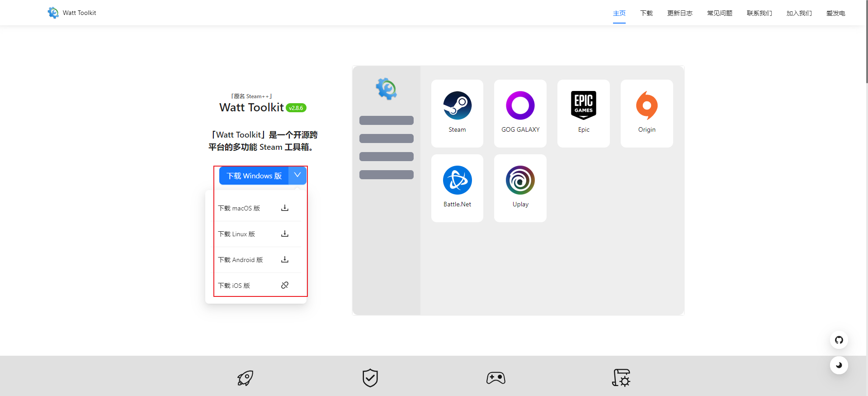Select 下载 macOS 版 from menu
868x396 pixels.
click(239, 208)
